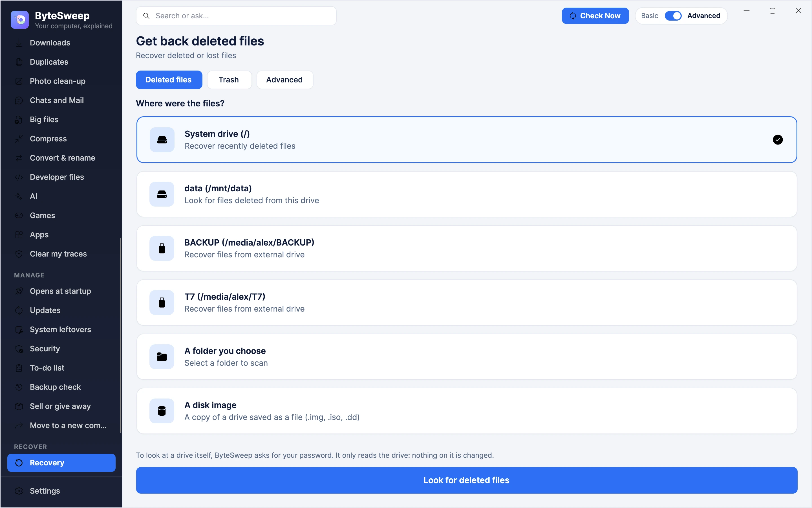Select the data (/mnt/data) drive
Screen dimensions: 812x508
click(x=466, y=194)
